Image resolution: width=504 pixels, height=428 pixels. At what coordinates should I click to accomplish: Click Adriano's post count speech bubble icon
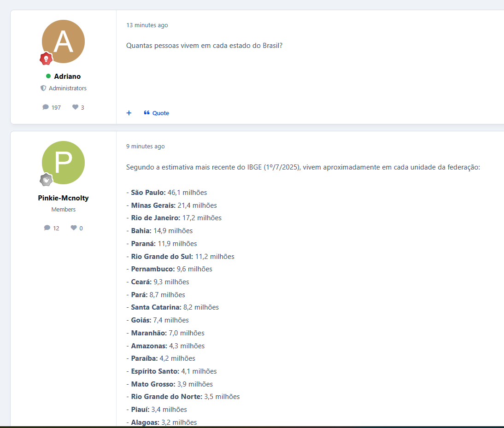coord(46,107)
